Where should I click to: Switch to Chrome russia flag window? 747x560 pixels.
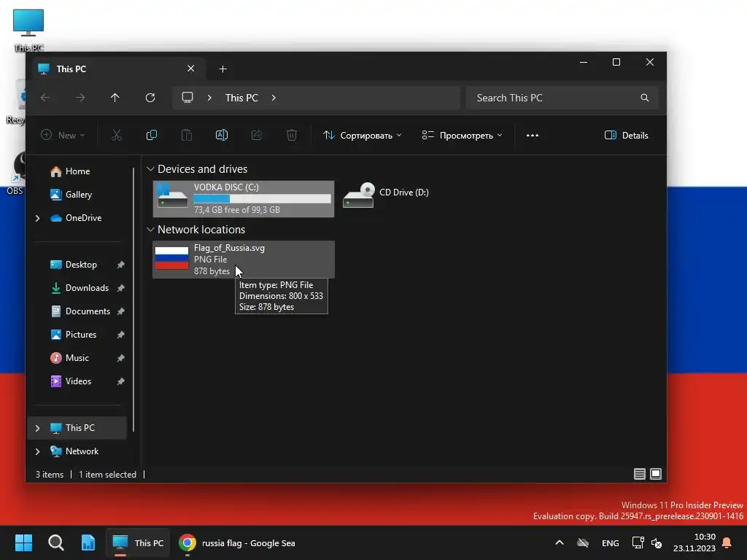tap(237, 542)
